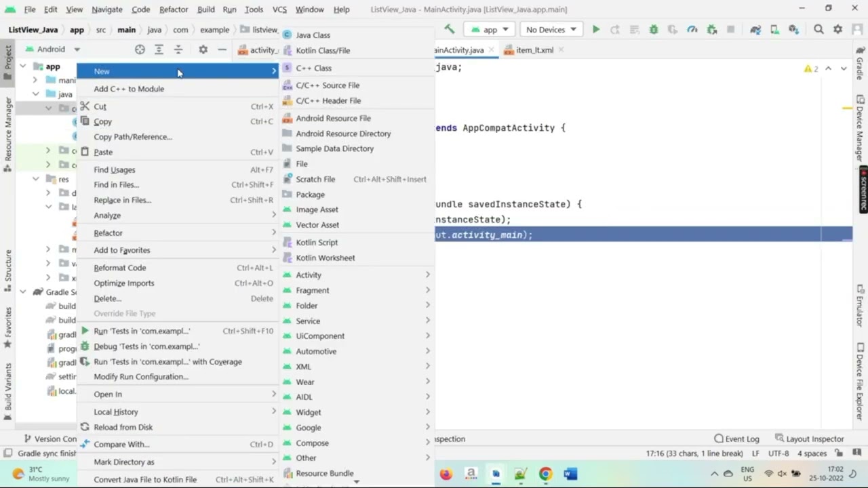Open the VCS menu in the menu bar

point(279,9)
